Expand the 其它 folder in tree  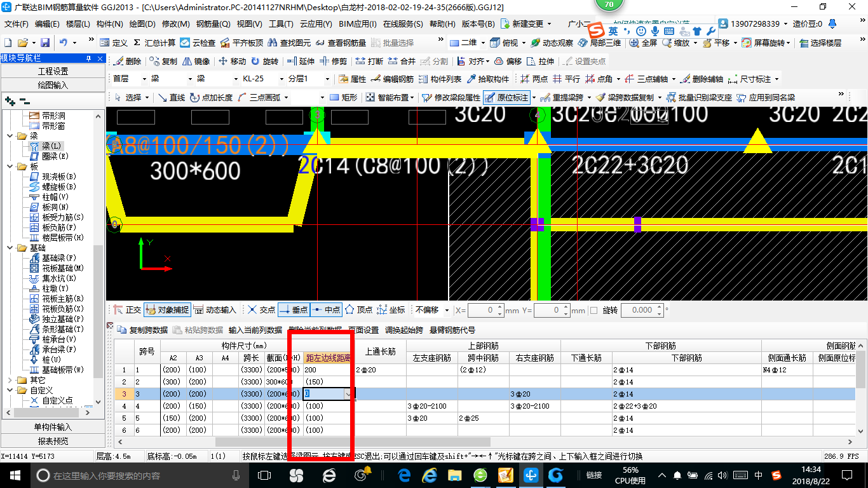pos(10,380)
